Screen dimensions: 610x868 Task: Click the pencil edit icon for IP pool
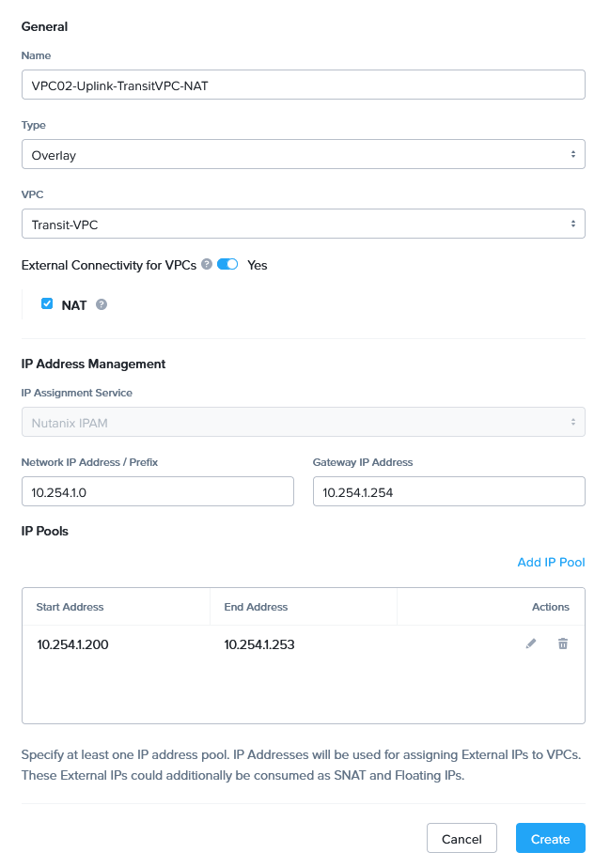(531, 644)
